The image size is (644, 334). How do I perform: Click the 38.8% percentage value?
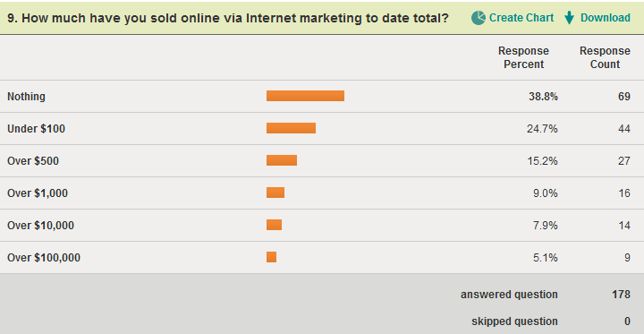pyautogui.click(x=543, y=97)
